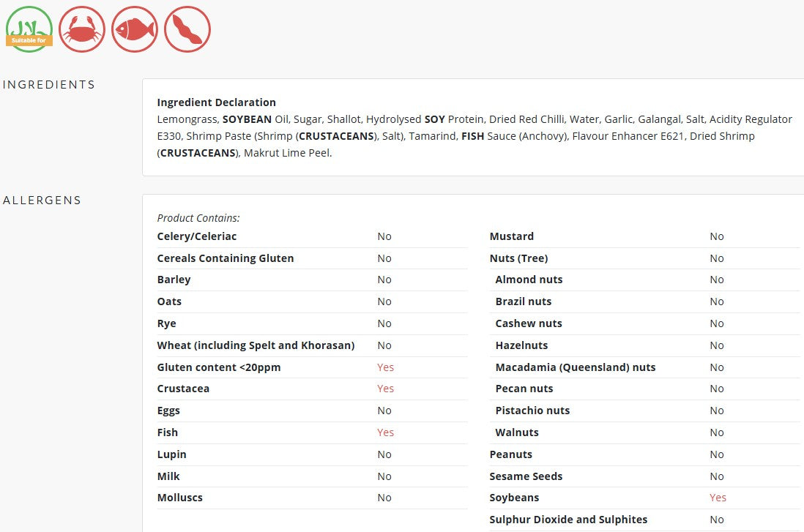
Task: Click the red fish allergen icon
Action: [x=134, y=29]
